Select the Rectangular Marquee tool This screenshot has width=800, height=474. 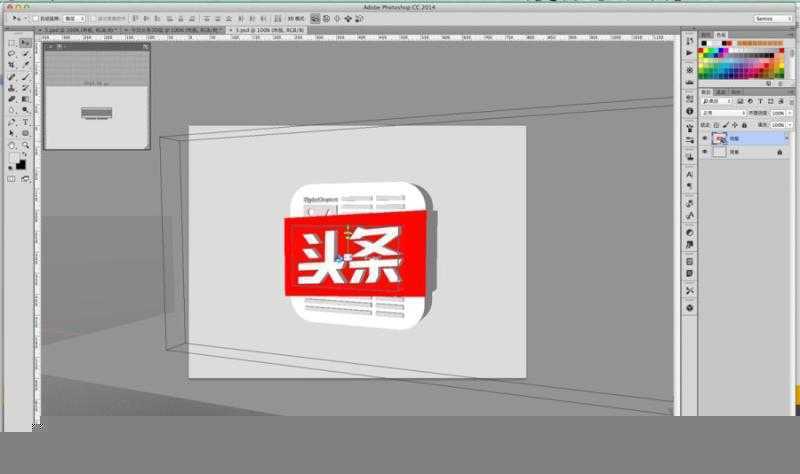12,43
